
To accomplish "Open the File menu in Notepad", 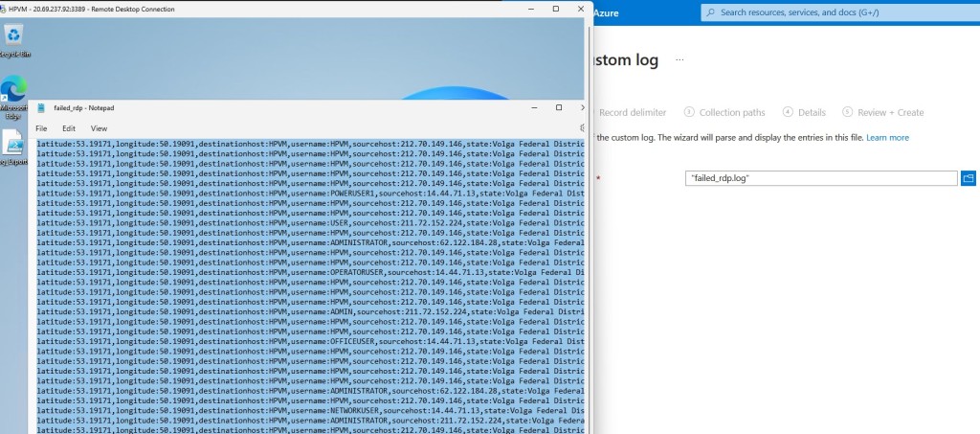I will 41,128.
